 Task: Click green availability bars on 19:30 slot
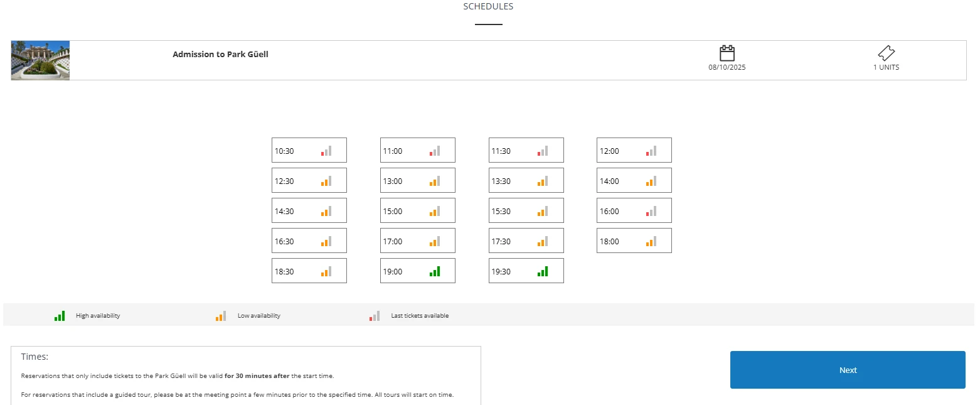[543, 271]
